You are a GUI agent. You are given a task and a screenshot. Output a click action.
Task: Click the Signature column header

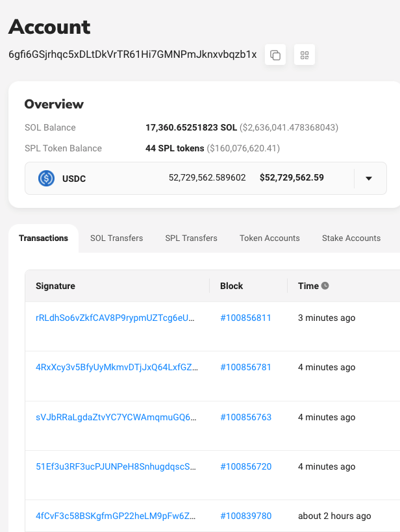pos(56,286)
